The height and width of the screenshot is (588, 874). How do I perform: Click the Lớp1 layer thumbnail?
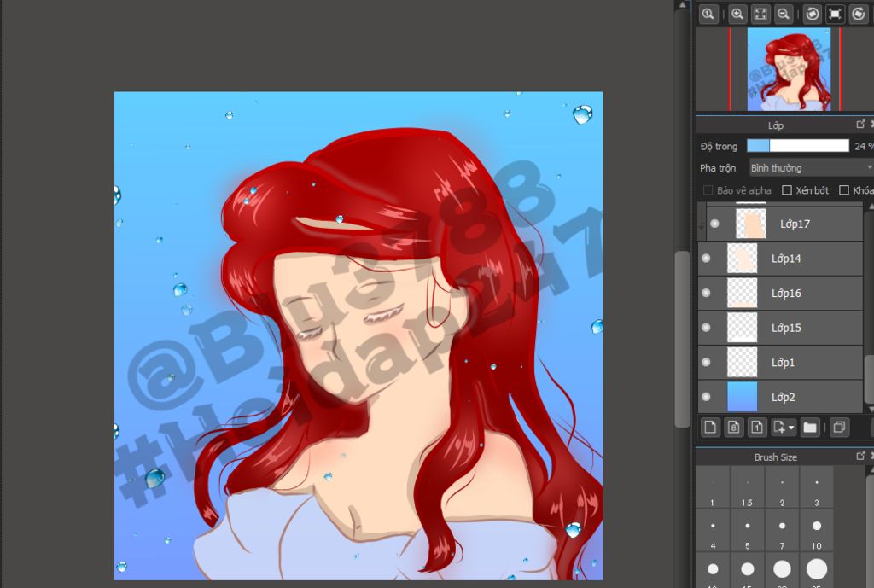pos(743,363)
